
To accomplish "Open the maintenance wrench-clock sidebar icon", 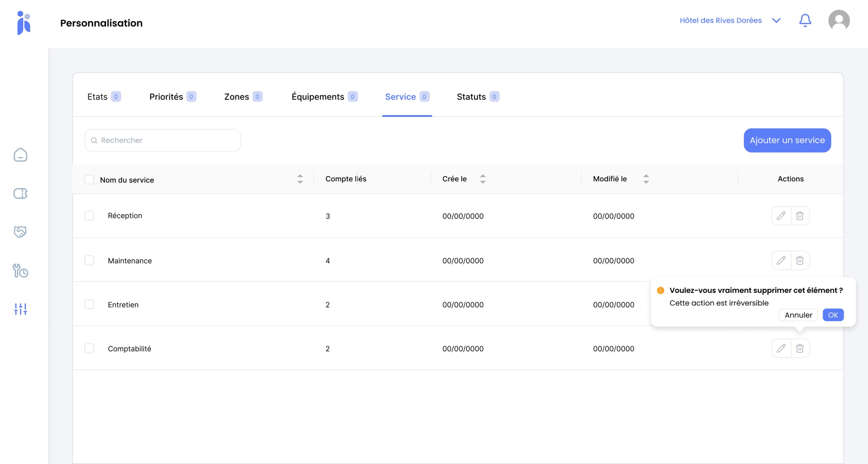I will (20, 270).
